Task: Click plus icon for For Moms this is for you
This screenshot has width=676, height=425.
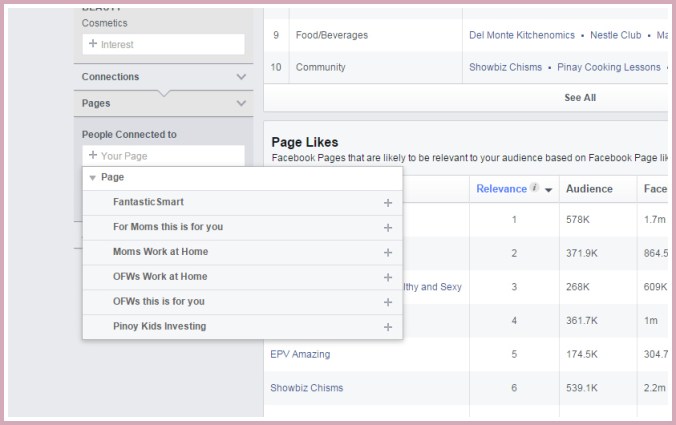Action: click(x=387, y=228)
